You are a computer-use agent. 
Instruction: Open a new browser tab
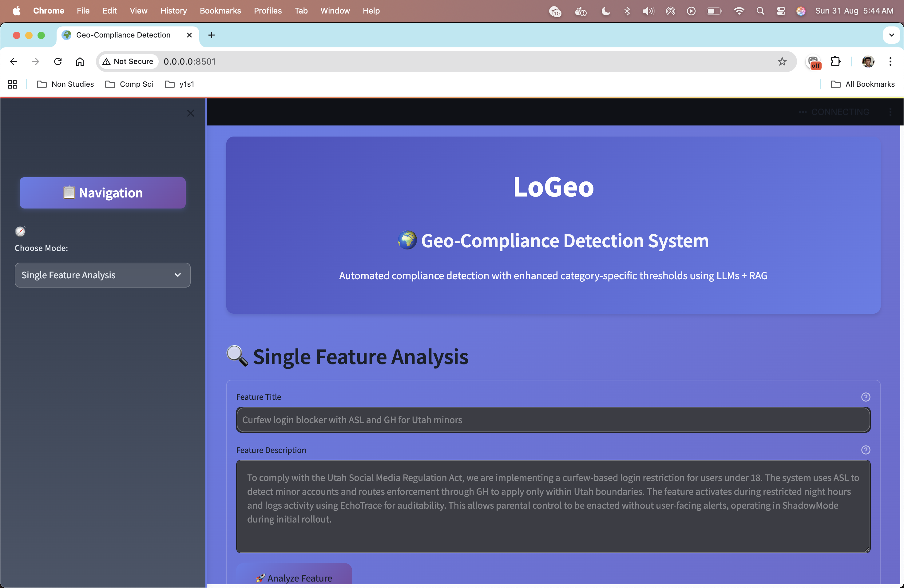pyautogui.click(x=212, y=35)
